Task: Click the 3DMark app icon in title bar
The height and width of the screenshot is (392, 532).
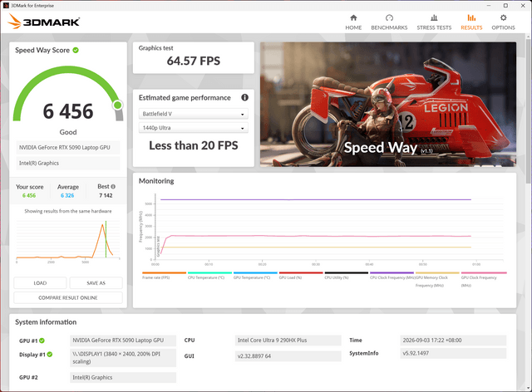Action: click(x=6, y=6)
